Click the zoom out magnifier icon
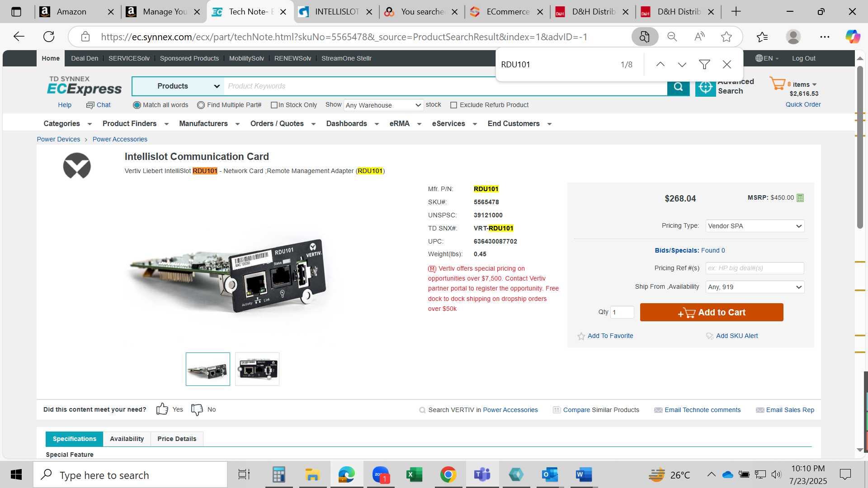The width and height of the screenshot is (868, 488). tap(672, 37)
